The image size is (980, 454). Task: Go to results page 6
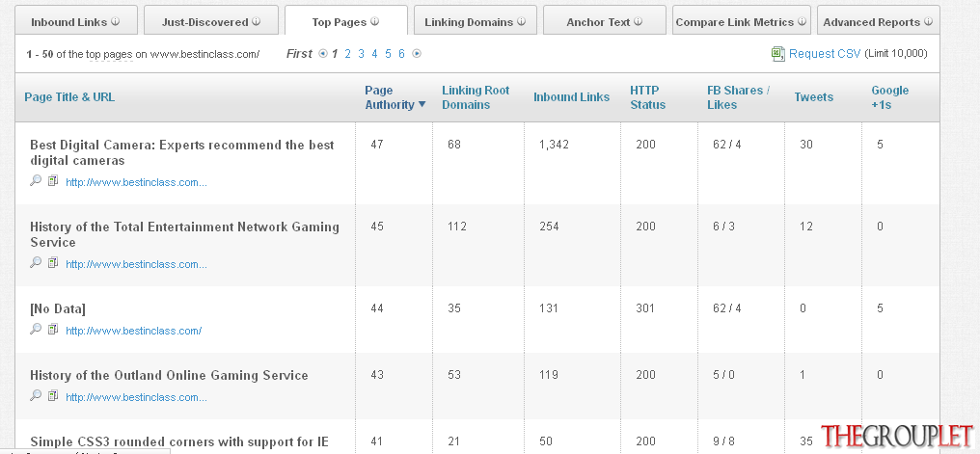pyautogui.click(x=401, y=54)
